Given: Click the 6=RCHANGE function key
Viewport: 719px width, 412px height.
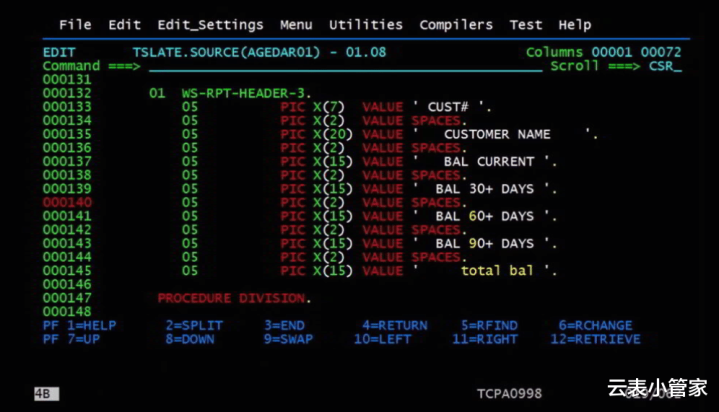Looking at the screenshot, I should (595, 325).
